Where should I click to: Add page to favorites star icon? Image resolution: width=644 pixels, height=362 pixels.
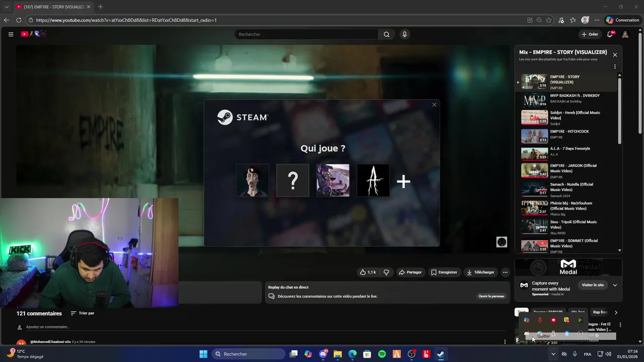[x=549, y=20]
